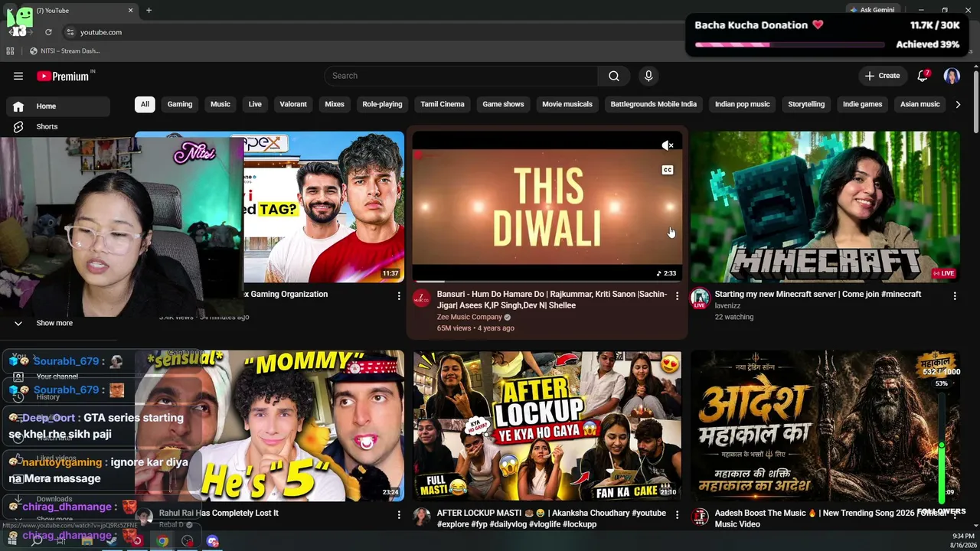This screenshot has width=980, height=551.
Task: Open Google Chrome from the taskbar
Action: point(162,541)
